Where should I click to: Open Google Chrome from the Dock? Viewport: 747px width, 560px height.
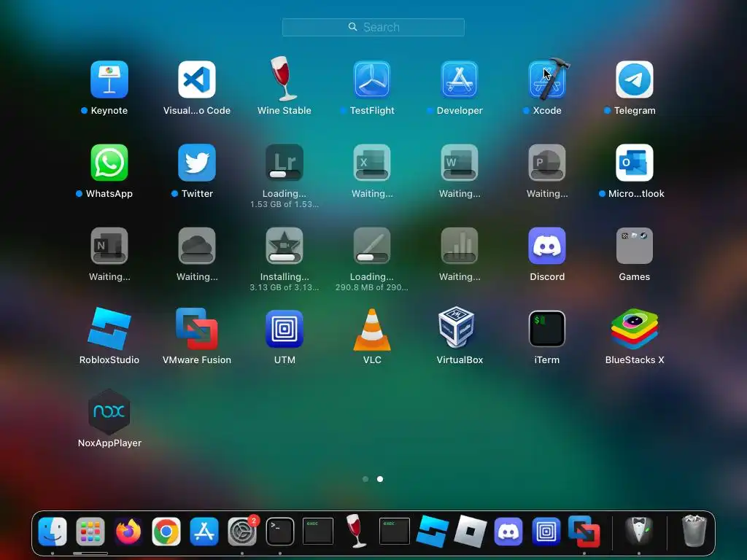[166, 531]
